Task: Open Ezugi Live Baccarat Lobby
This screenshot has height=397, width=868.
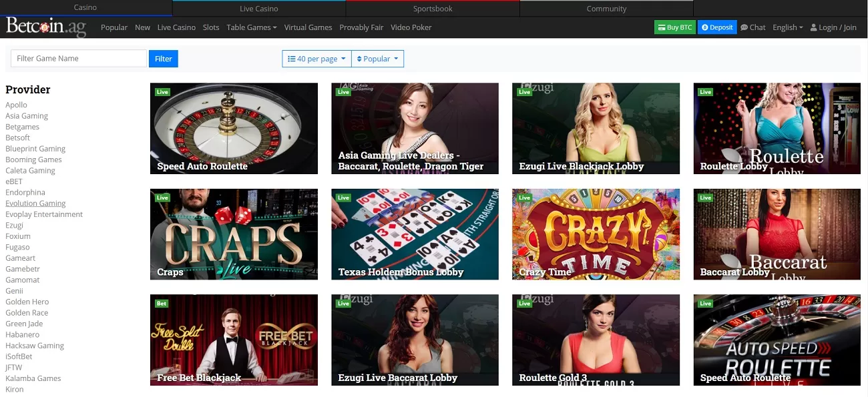Action: [415, 340]
